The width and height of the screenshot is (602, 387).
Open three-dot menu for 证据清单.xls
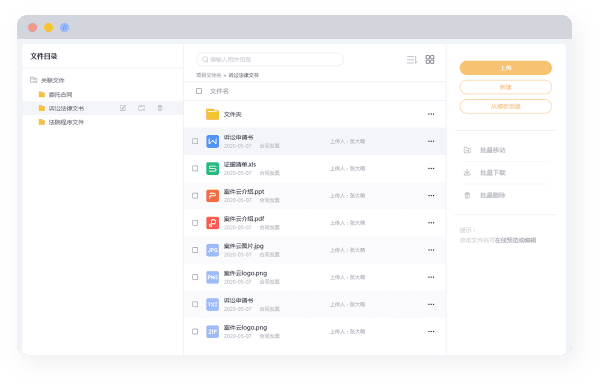431,169
